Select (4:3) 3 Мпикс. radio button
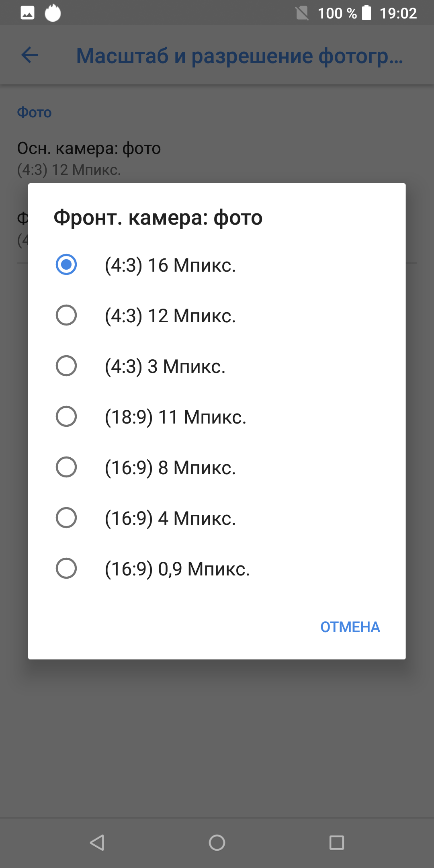The width and height of the screenshot is (434, 868). (66, 366)
